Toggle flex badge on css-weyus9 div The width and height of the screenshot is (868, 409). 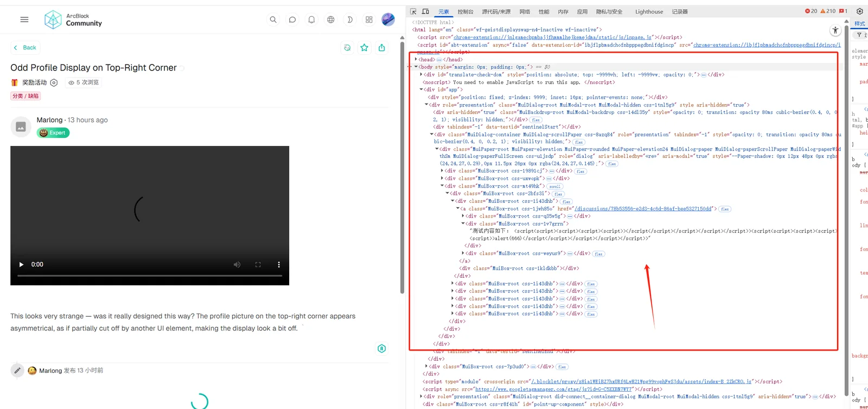pos(598,254)
